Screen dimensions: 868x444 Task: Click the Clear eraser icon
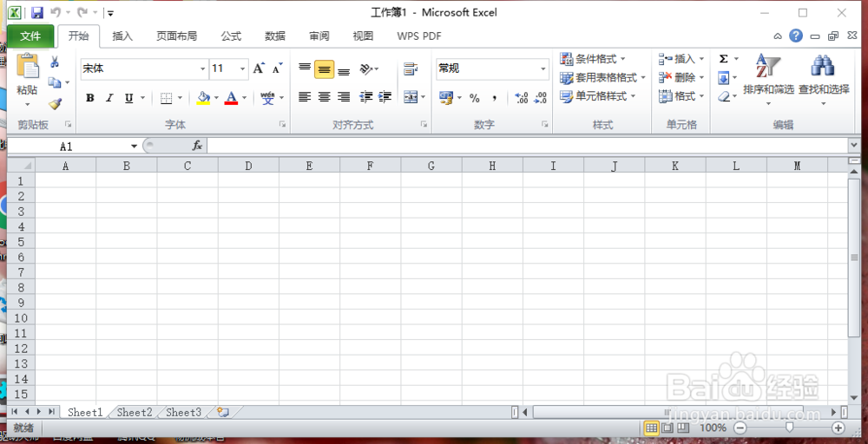[724, 97]
